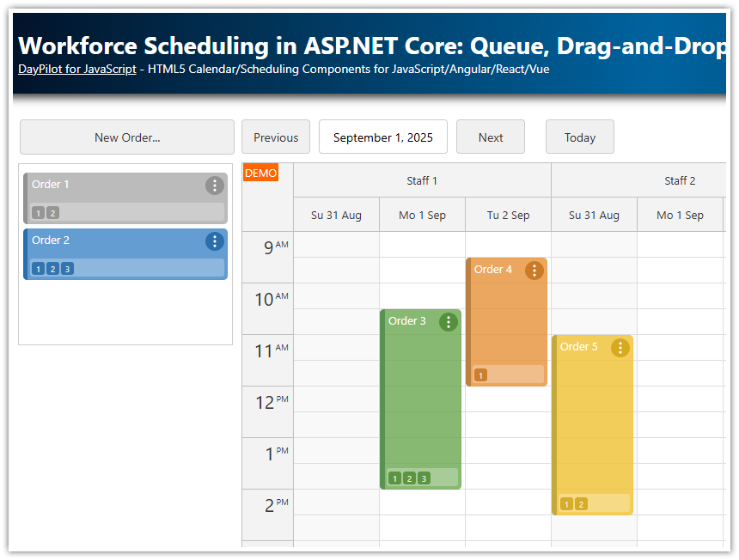Image resolution: width=739 pixels, height=560 pixels.
Task: Select task badge 3 on Order 2 card
Action: coord(66,268)
